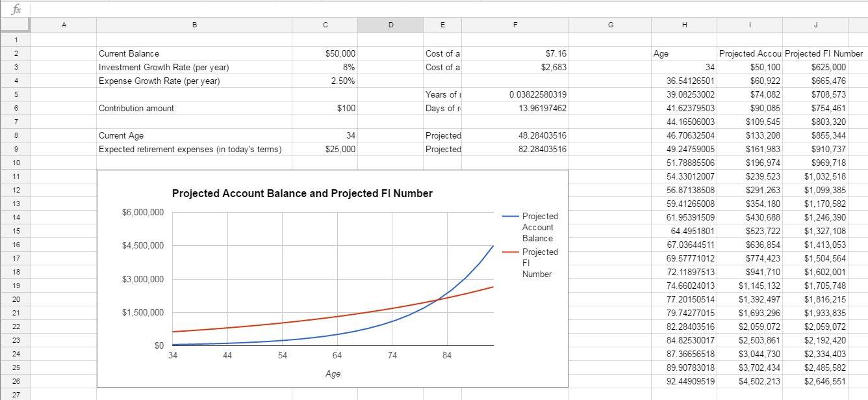This screenshot has height=400, width=868.
Task: Click the Age axis title on chart
Action: (333, 374)
